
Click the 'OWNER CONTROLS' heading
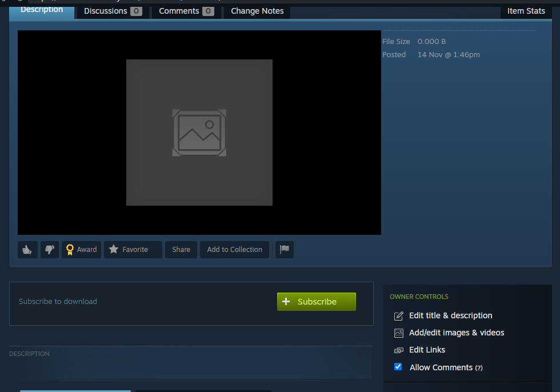pyautogui.click(x=419, y=297)
